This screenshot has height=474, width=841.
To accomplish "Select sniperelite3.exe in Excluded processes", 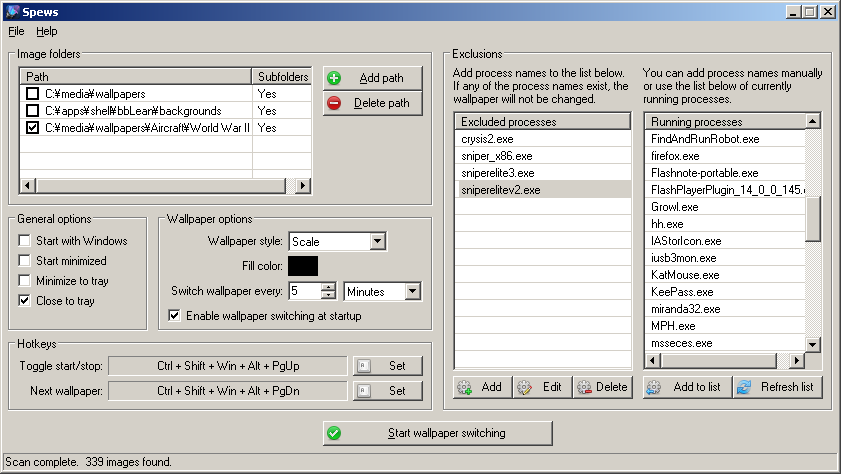I will pyautogui.click(x=543, y=173).
